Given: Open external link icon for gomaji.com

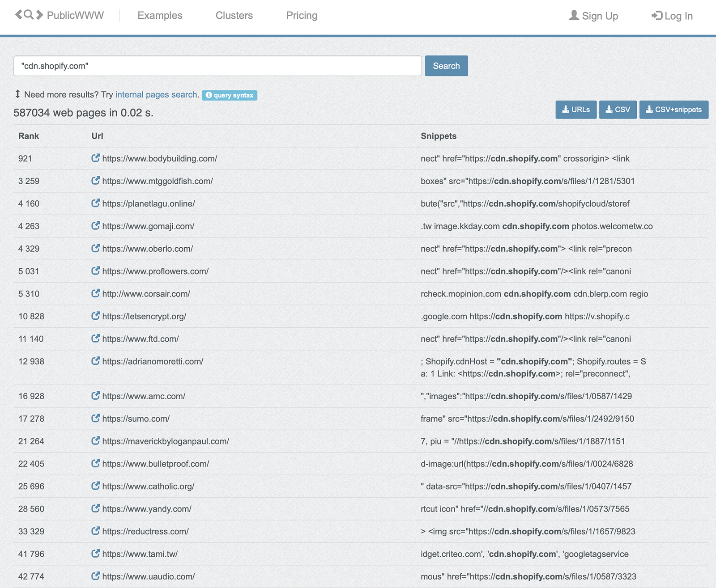Looking at the screenshot, I should coord(95,226).
